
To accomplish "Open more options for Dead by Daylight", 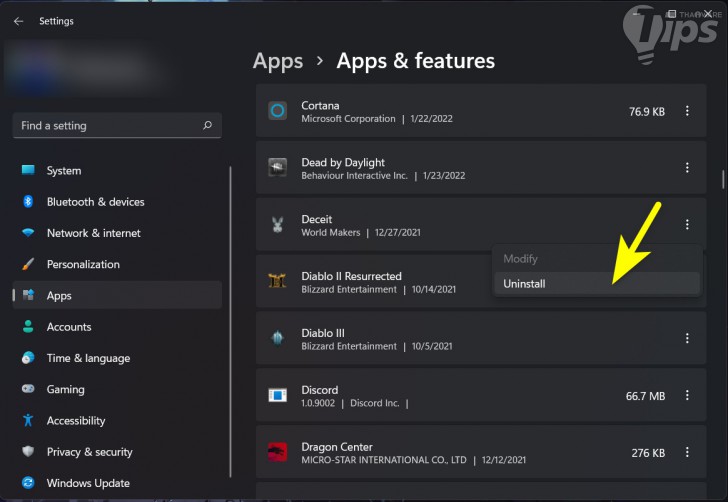I will click(687, 168).
